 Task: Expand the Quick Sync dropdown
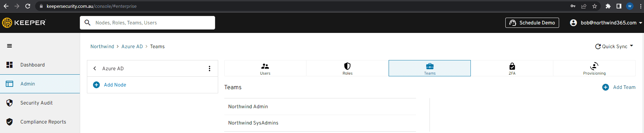pyautogui.click(x=614, y=46)
